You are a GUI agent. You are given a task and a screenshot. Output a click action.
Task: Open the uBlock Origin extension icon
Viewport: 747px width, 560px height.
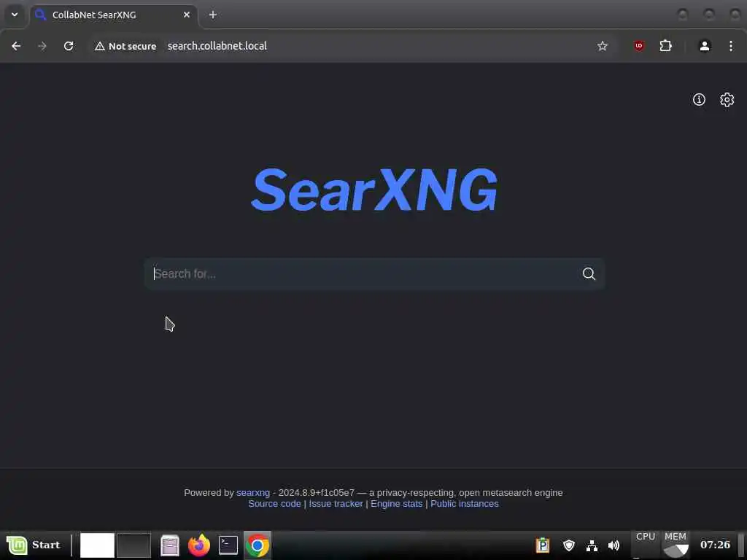(639, 46)
